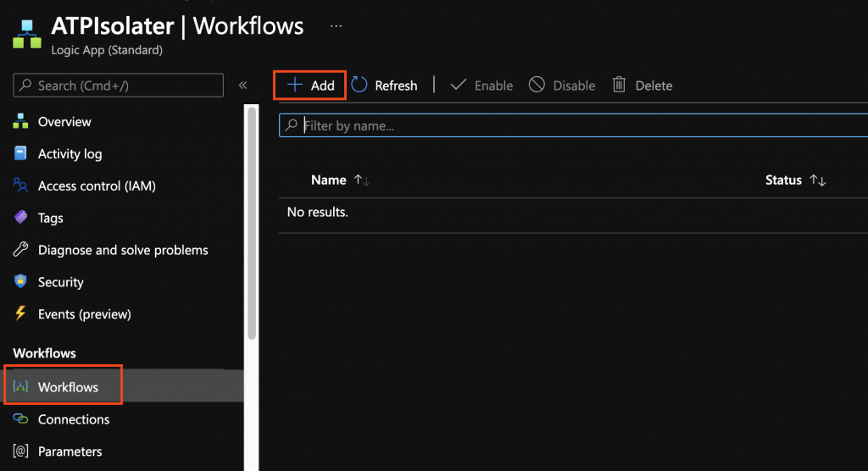Click the Workflows icon in sidebar

(x=21, y=387)
